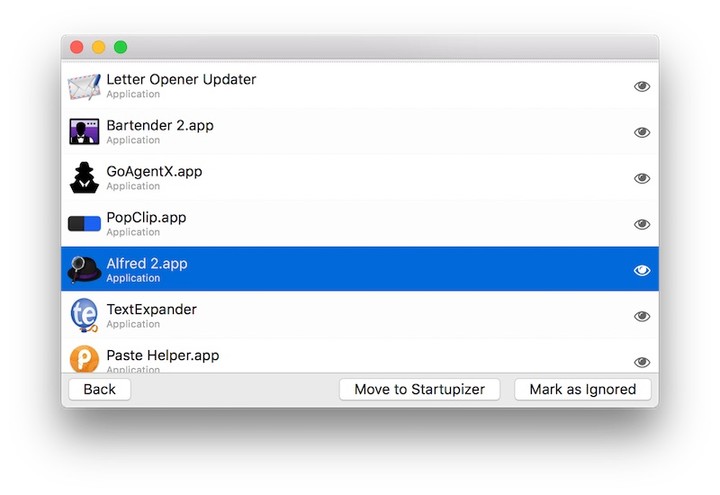
Task: Select the GoAgentX.app list entry name
Action: tap(154, 172)
